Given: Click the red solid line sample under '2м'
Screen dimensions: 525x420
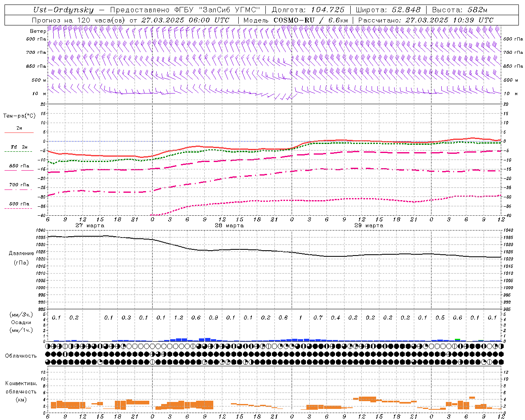Looking at the screenshot, I should [x=19, y=133].
